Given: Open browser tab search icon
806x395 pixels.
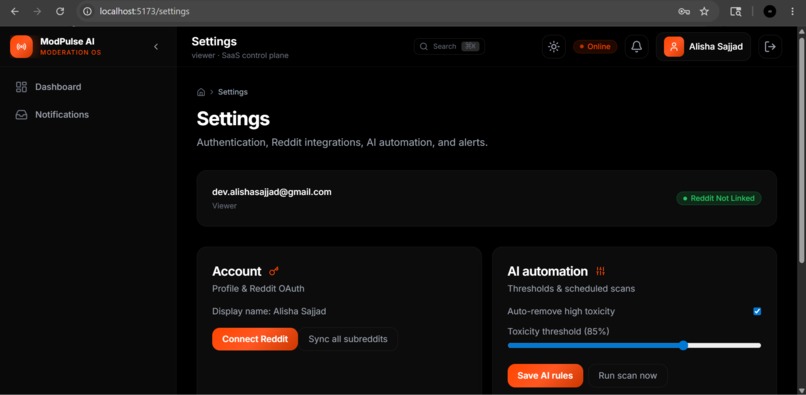Looking at the screenshot, I should click(x=736, y=11).
